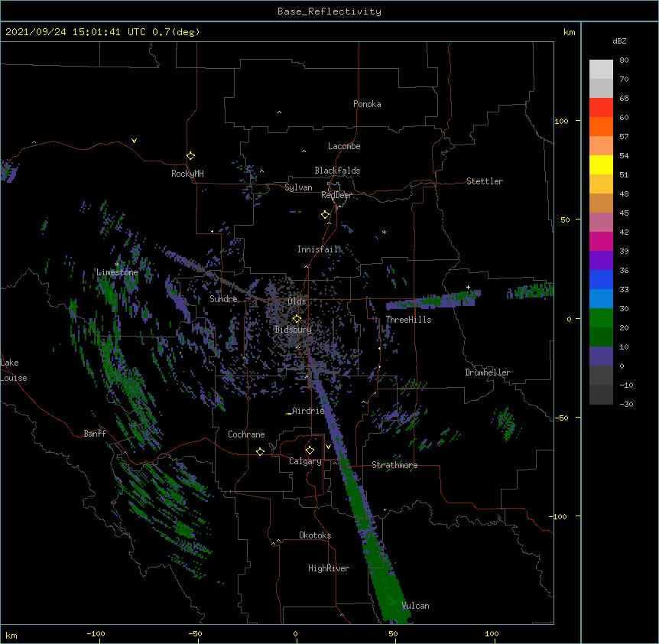Viewport: 659px width, 644px height.
Task: Click the Airdrie label
Action: [309, 411]
